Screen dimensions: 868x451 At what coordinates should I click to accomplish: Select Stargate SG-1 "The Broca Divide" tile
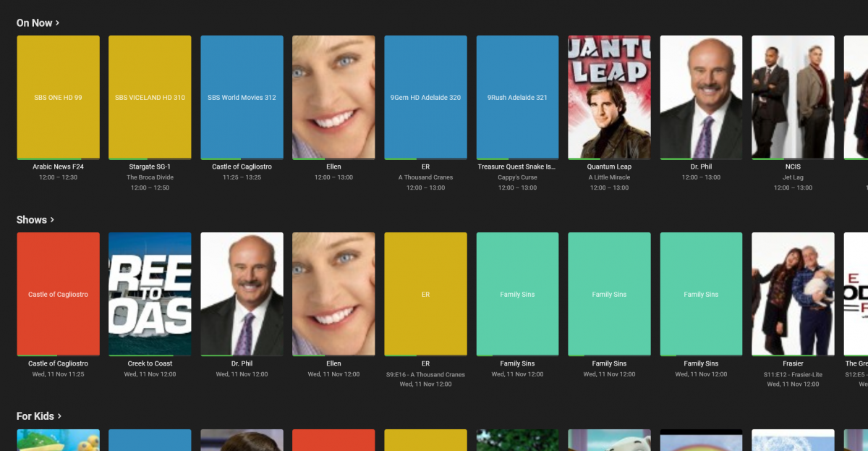point(150,97)
